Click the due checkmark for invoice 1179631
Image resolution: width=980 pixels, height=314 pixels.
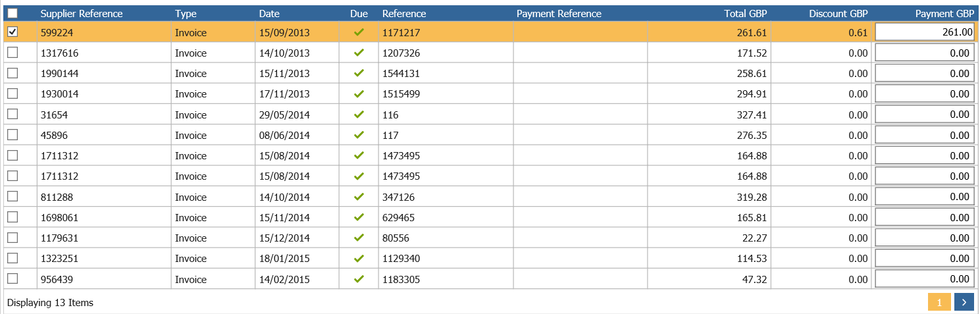pyautogui.click(x=359, y=238)
